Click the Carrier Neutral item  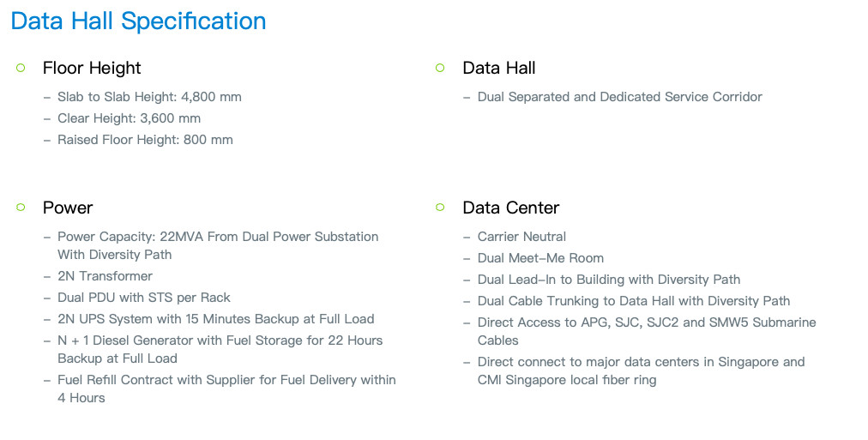(521, 237)
